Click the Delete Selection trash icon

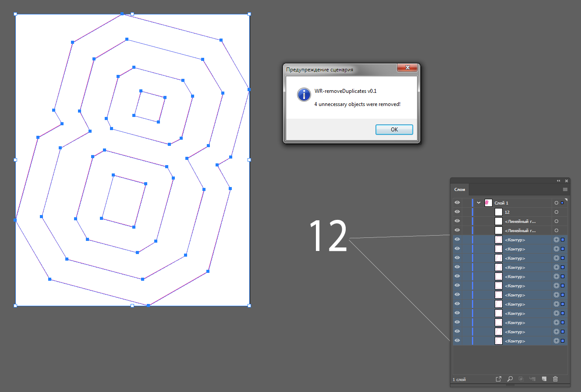pyautogui.click(x=556, y=379)
